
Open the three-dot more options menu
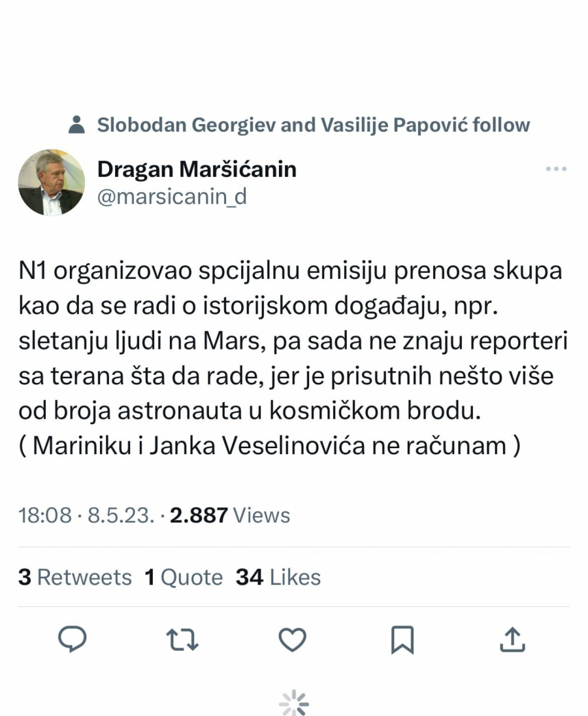click(556, 169)
